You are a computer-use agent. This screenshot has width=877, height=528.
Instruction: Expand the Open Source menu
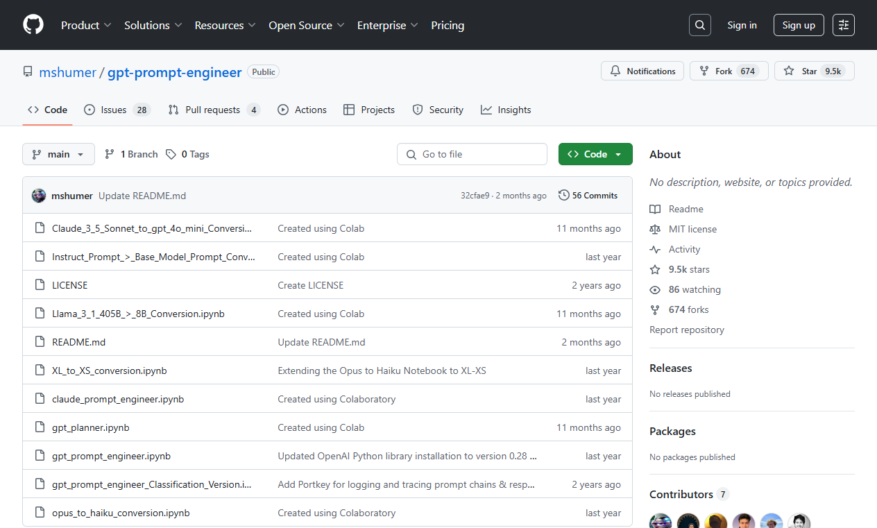pos(306,25)
